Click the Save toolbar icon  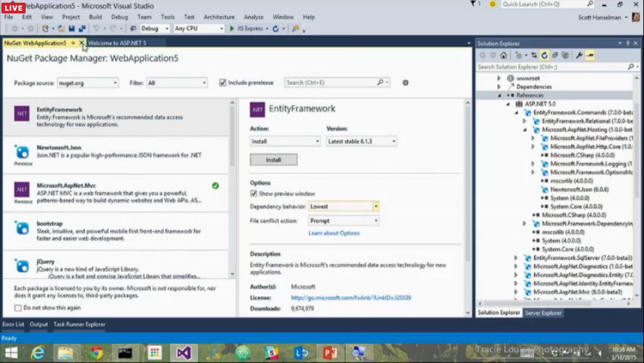tap(72, 29)
